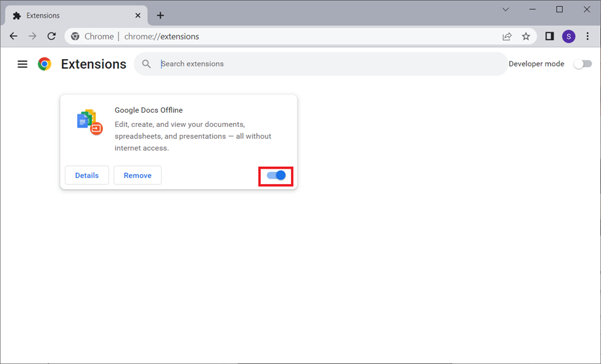This screenshot has width=601, height=364.
Task: Select the Extensions browser tab
Action: pos(76,15)
